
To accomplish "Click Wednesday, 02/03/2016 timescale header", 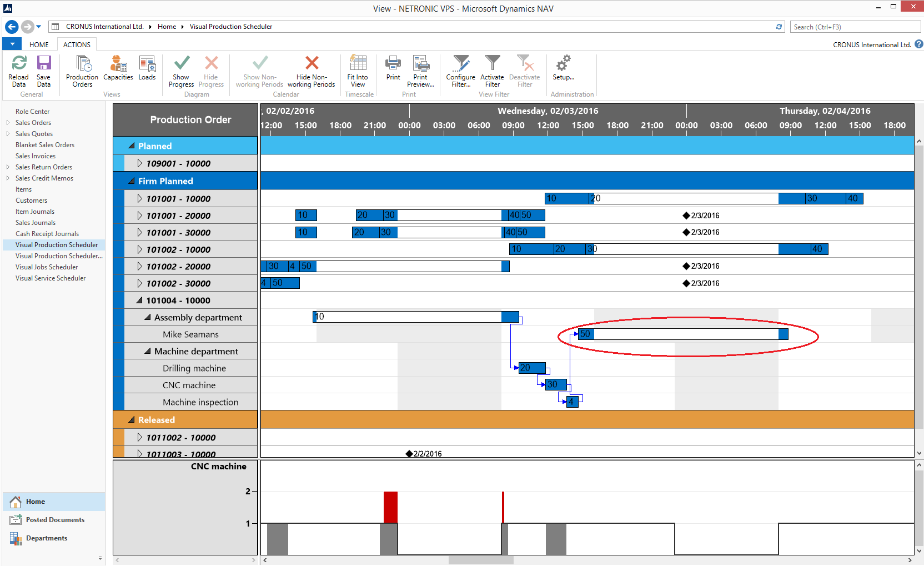I will tap(548, 111).
